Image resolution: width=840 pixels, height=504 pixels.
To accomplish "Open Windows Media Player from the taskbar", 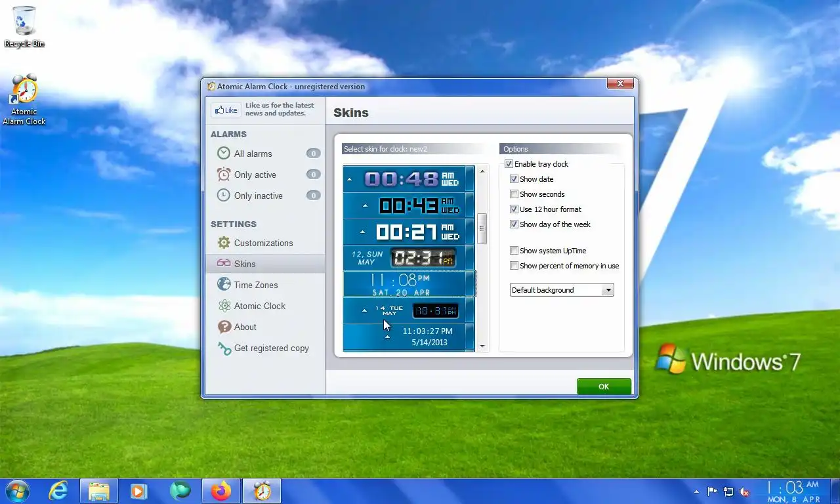I will 138,491.
